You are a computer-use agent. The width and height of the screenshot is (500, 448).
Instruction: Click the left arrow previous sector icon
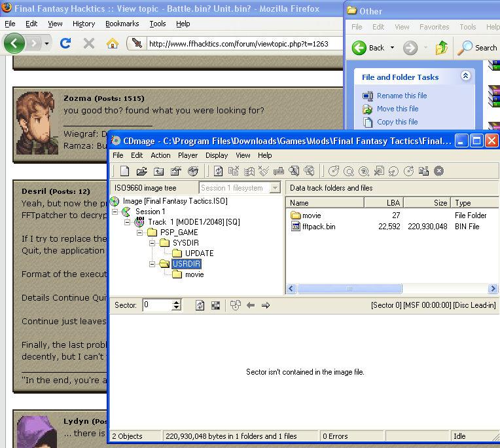pyautogui.click(x=251, y=305)
